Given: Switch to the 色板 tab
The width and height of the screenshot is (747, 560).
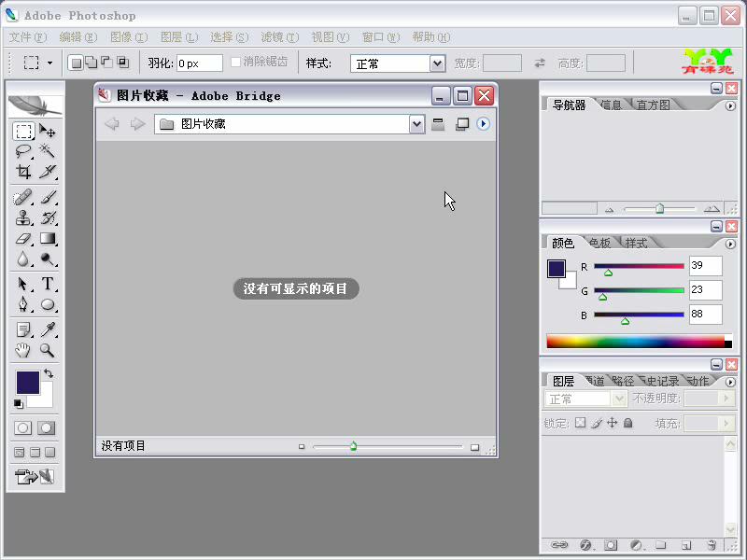Looking at the screenshot, I should (599, 243).
